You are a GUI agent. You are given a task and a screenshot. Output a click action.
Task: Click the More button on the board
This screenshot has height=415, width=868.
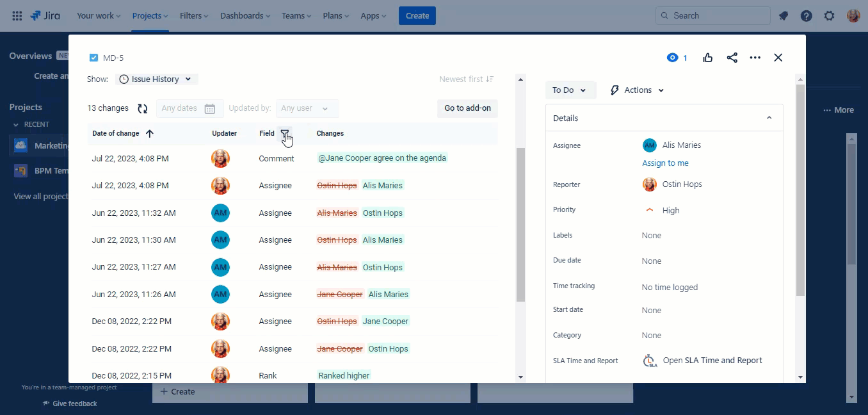839,110
